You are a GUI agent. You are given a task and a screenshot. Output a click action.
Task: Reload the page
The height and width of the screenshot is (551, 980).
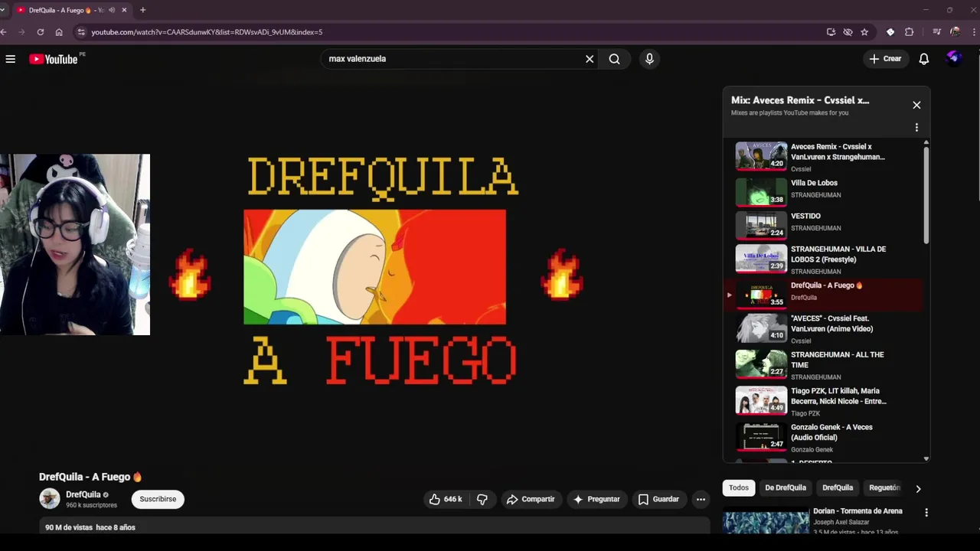tap(41, 32)
